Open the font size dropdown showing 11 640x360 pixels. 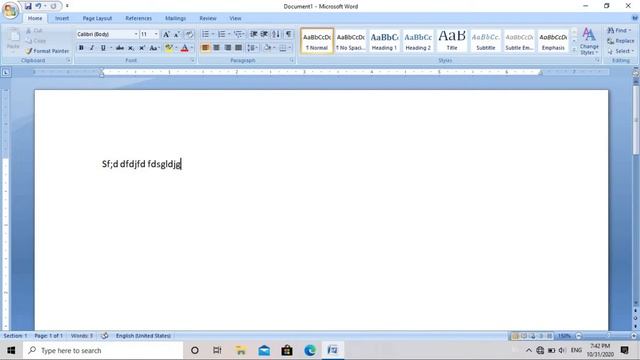click(156, 34)
